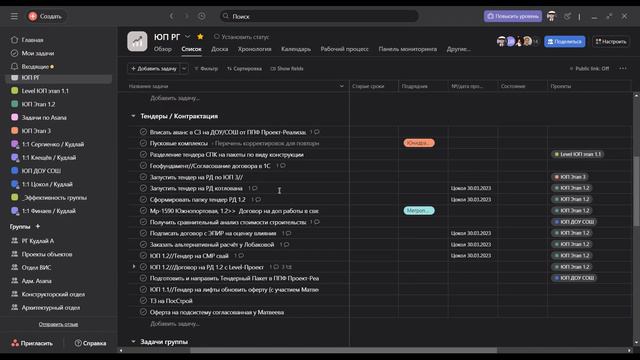Select project Level ЮП этап 1.1
Image resolution: width=640 pixels, height=360 pixels.
(45, 91)
